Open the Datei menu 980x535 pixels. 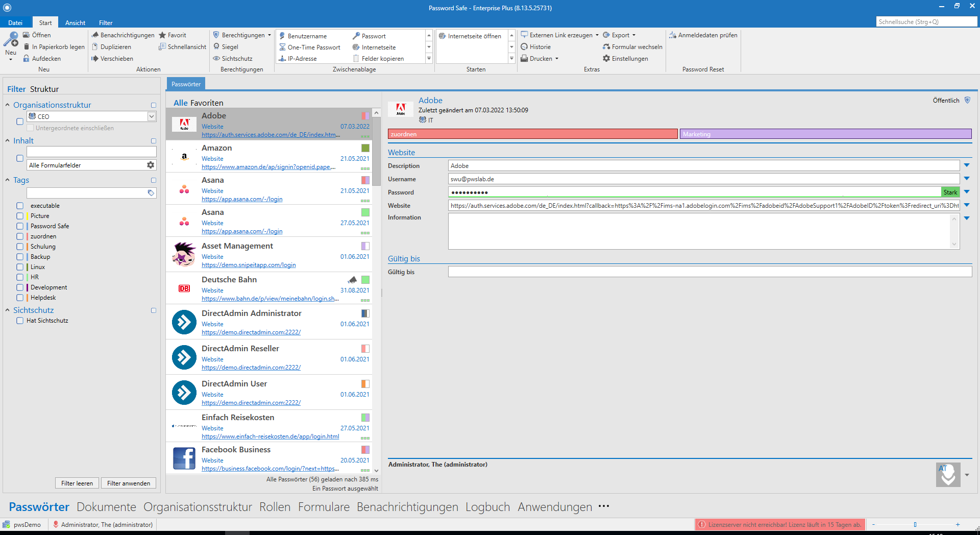point(15,23)
